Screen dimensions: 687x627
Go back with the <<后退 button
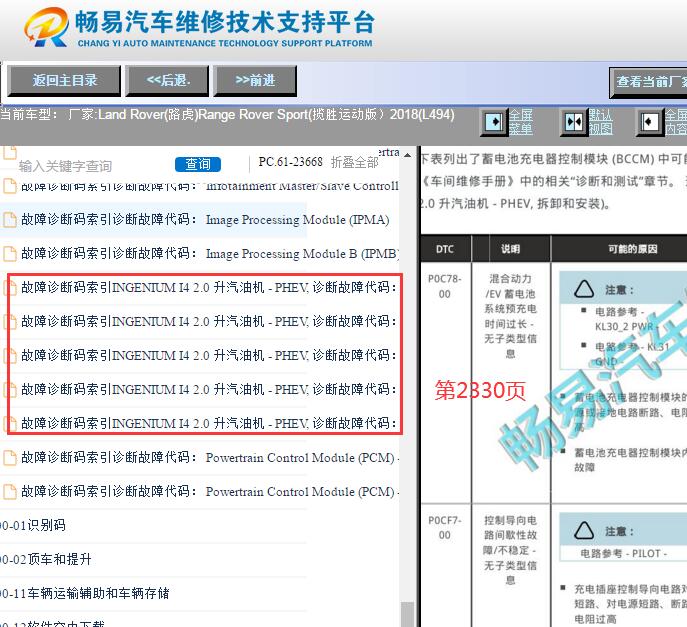[x=167, y=81]
